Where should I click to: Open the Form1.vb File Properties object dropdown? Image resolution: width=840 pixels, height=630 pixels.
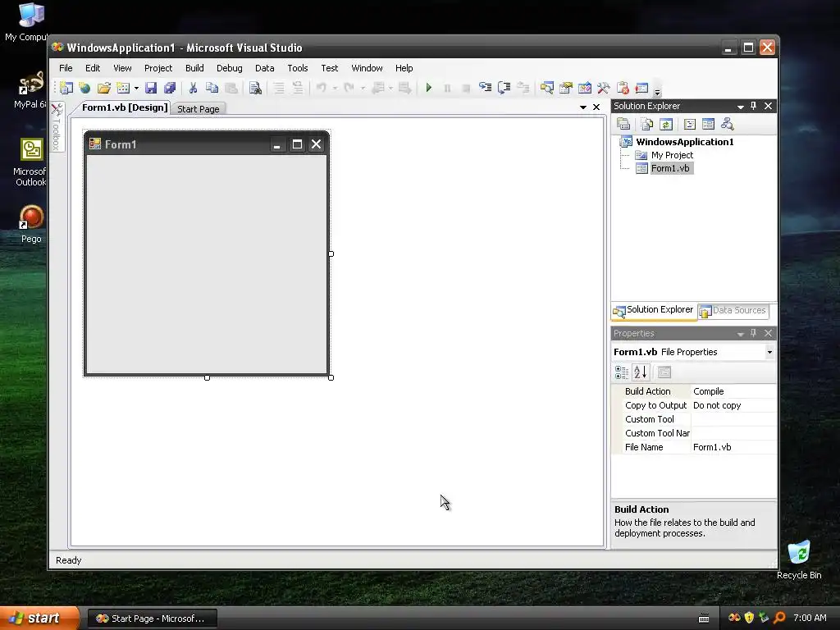pos(769,352)
